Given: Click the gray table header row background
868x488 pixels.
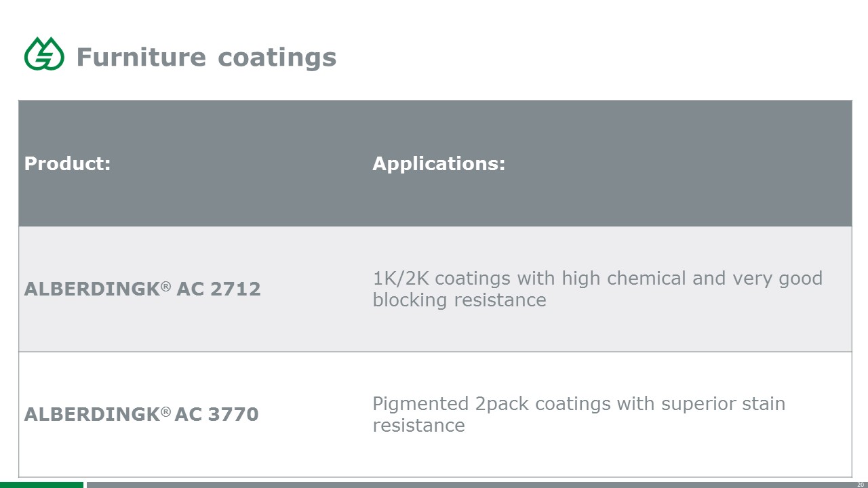Looking at the screenshot, I should click(435, 163).
